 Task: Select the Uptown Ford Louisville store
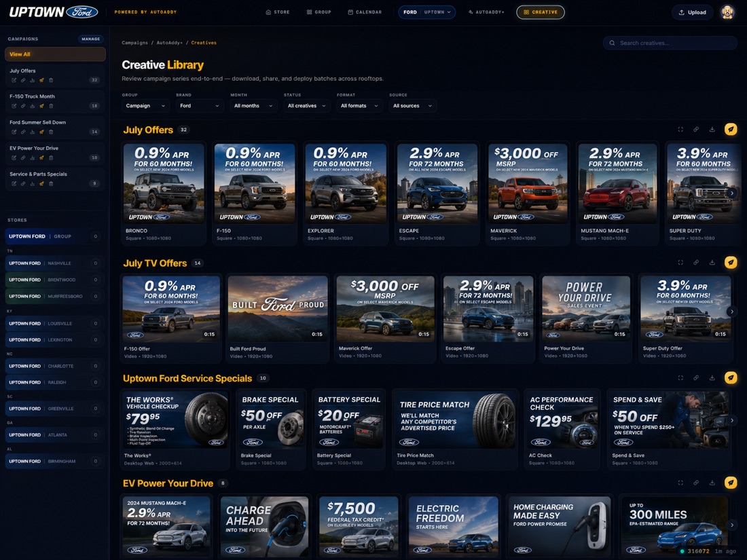click(55, 323)
